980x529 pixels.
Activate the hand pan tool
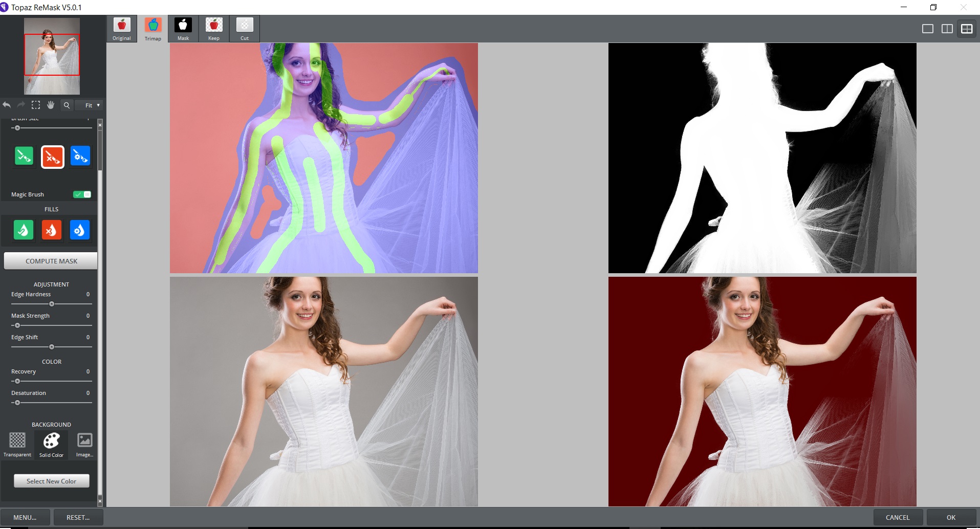click(x=51, y=105)
